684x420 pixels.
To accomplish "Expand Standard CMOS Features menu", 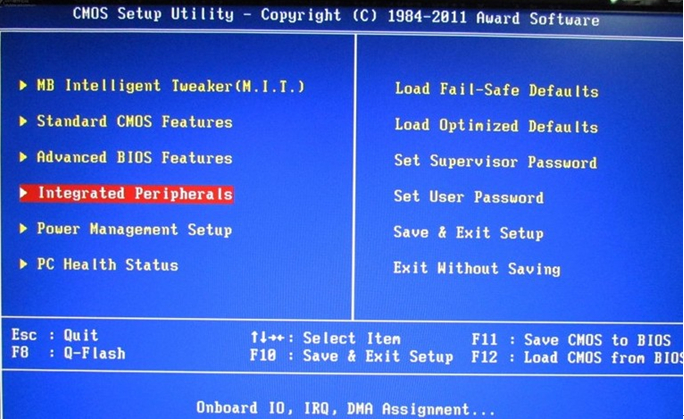I will click(134, 121).
